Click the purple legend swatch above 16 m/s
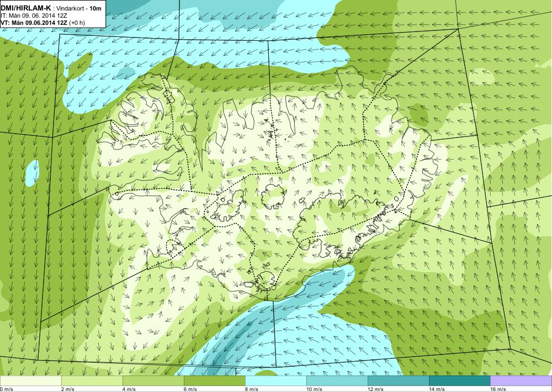Viewport: 552px width, 392px height. pos(521,381)
